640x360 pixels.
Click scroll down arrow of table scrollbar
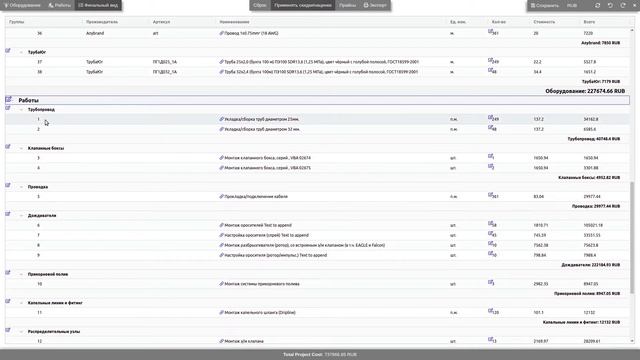[x=633, y=341]
